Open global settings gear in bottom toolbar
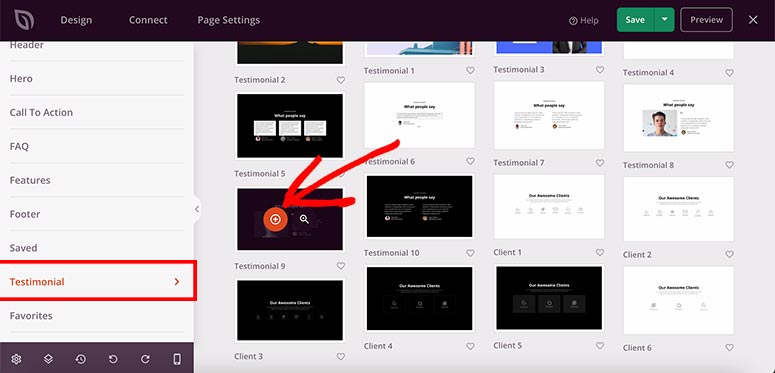Image resolution: width=775 pixels, height=373 pixels. [x=16, y=359]
